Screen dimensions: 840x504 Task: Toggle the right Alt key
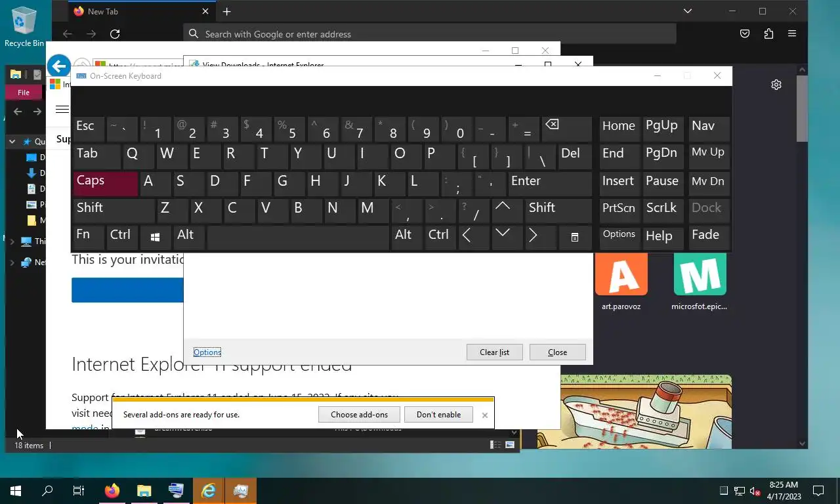pyautogui.click(x=406, y=238)
